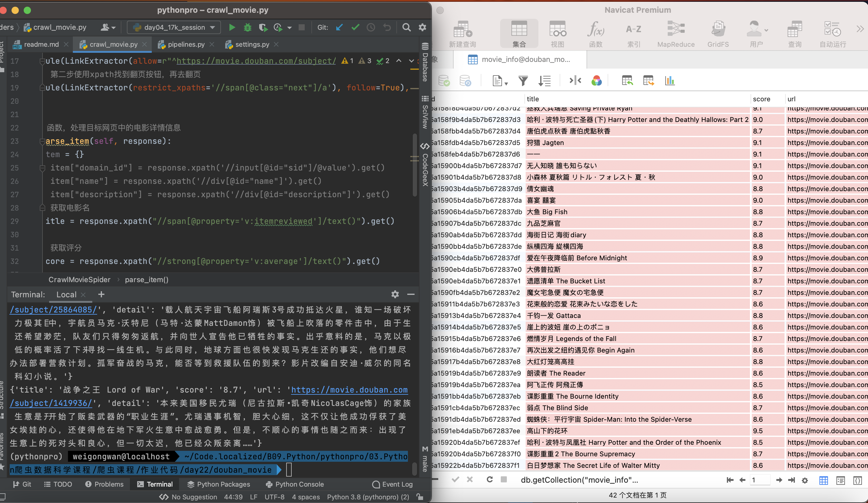Expand Navicat 用户 user dropdown
Image resolution: width=868 pixels, height=503 pixels.
click(766, 30)
